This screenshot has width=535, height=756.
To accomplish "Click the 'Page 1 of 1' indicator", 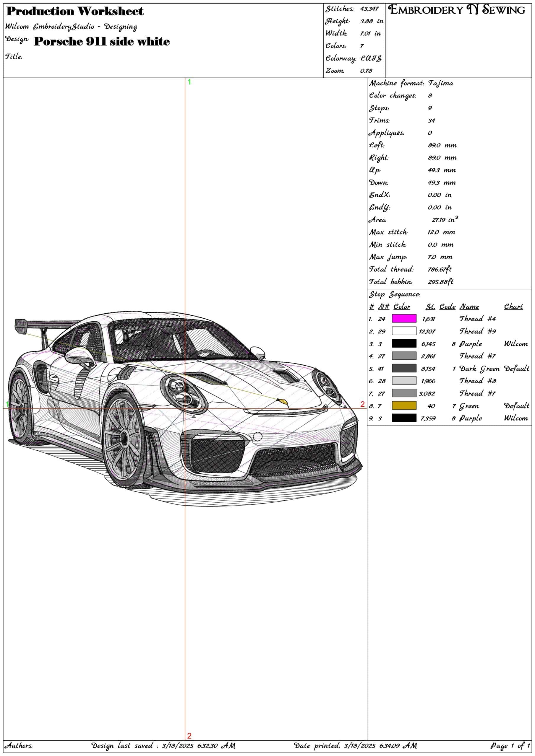I will 510,745.
